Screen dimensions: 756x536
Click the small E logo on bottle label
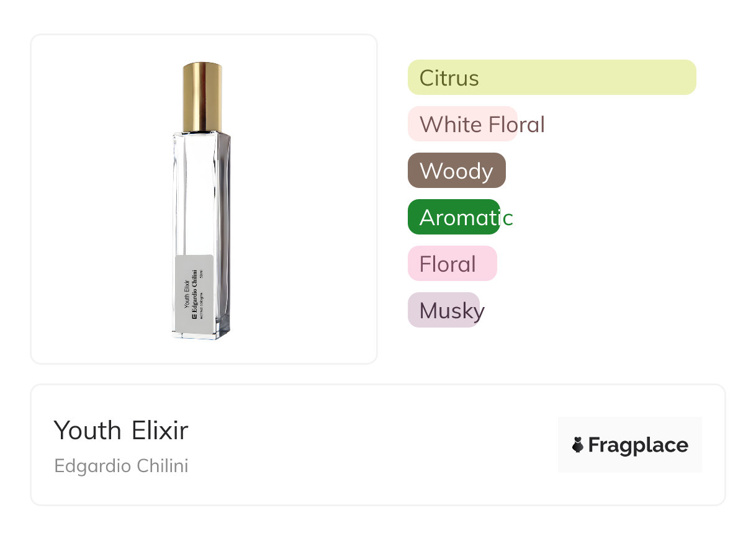tap(194, 316)
